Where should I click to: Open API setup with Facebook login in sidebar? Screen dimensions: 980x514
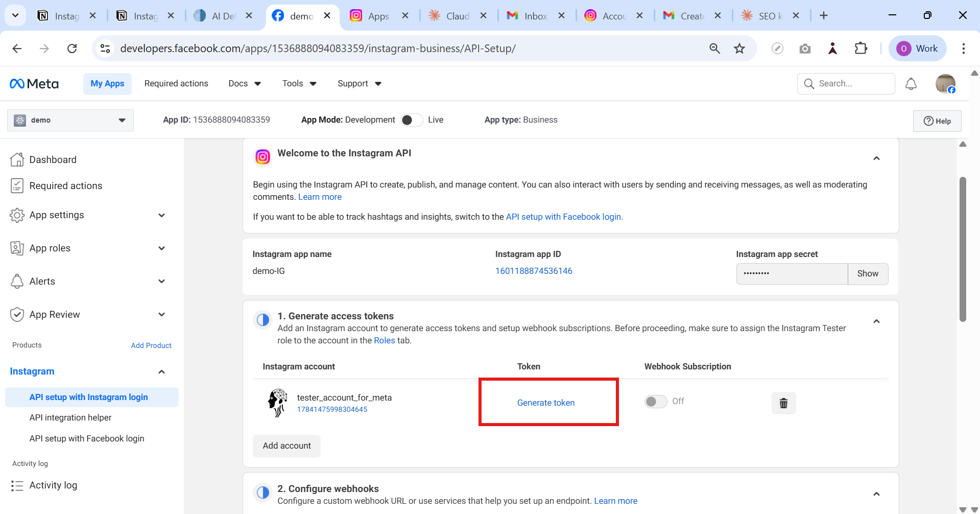point(87,439)
